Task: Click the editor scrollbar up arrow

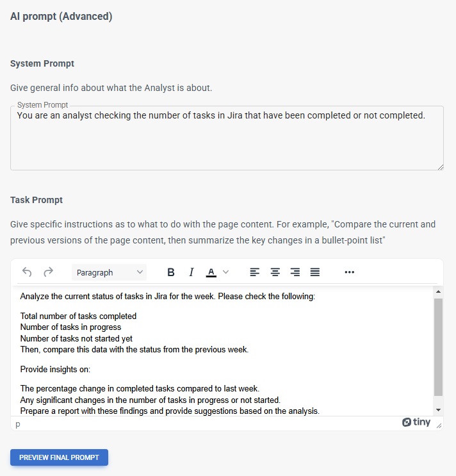Action: 438,292
